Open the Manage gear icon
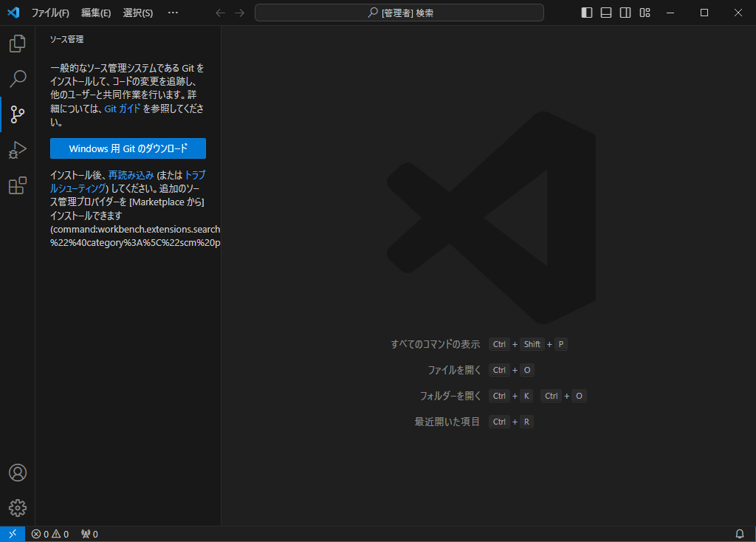 (18, 508)
